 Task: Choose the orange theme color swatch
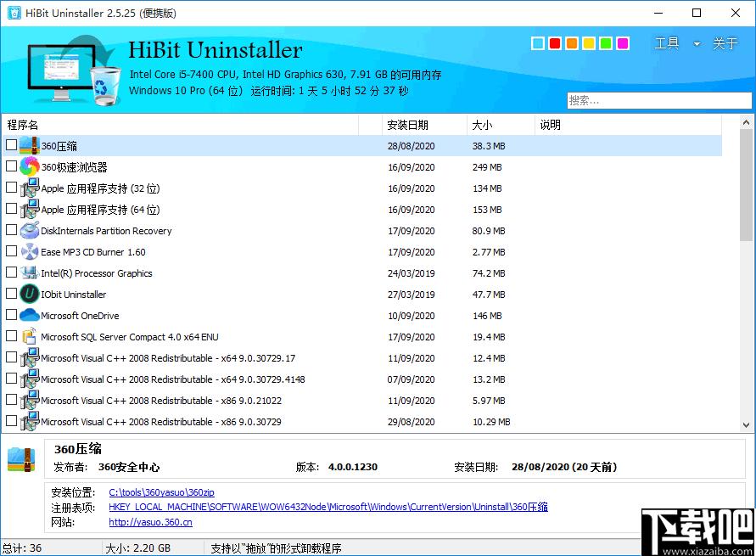(x=572, y=43)
